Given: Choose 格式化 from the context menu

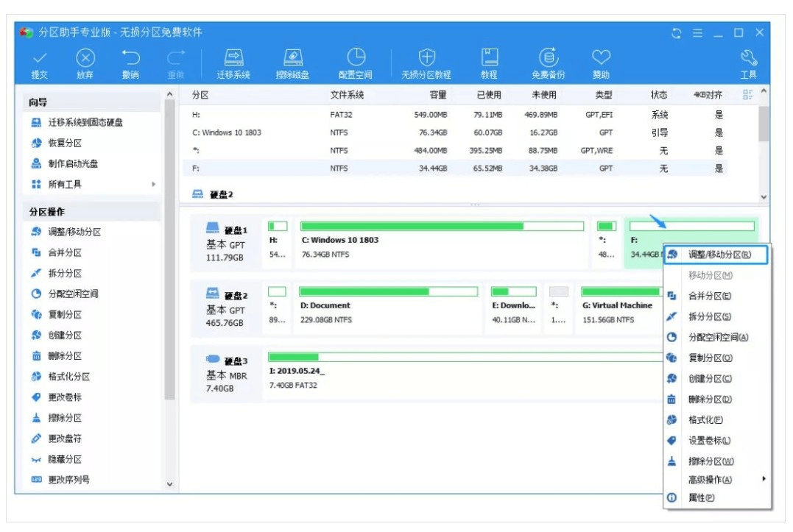Looking at the screenshot, I should pos(705,420).
